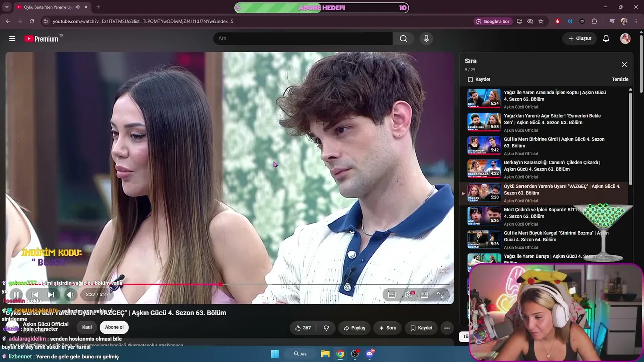This screenshot has height=362, width=644.
Task: Open the YouTube account avatar menu
Action: coord(625,39)
